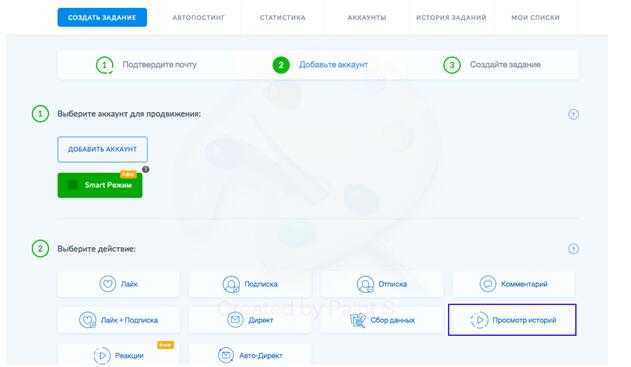Click the Выберите аккаунт для продвижения heading
631x367 pixels.
click(129, 114)
